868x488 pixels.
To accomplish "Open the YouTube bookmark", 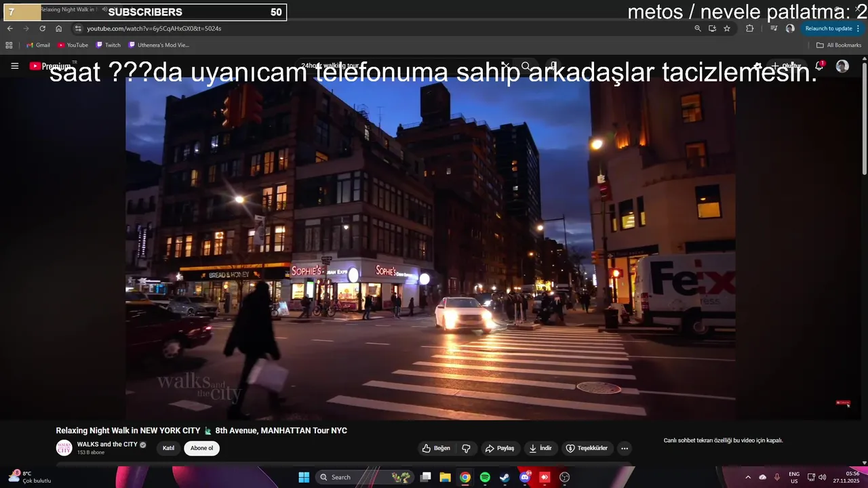I will tap(73, 45).
